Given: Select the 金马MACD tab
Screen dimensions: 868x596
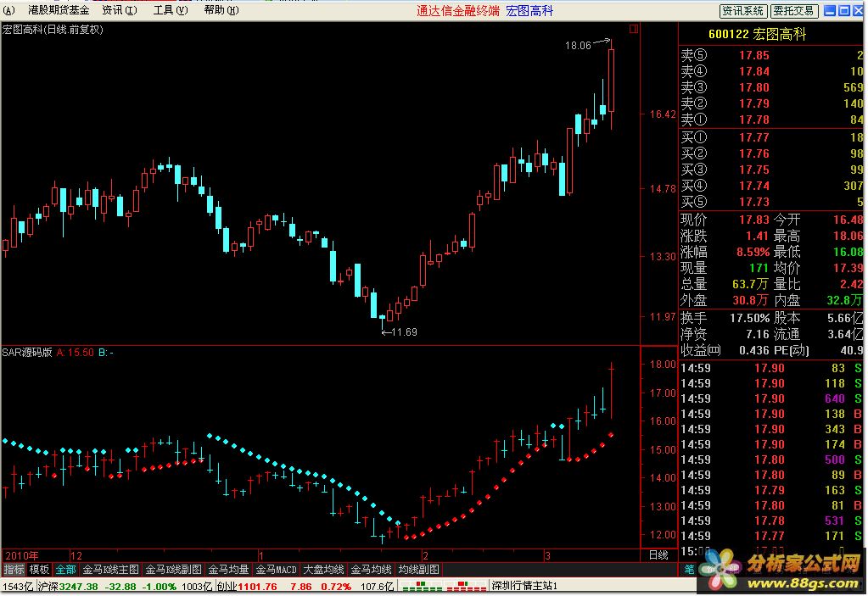Looking at the screenshot, I should coord(277,570).
